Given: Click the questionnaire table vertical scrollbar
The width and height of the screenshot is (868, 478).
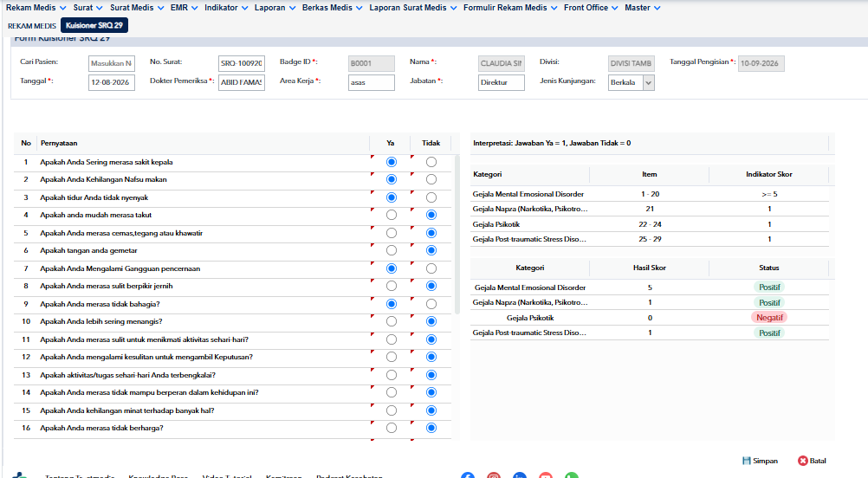Looking at the screenshot, I should coord(457,236).
